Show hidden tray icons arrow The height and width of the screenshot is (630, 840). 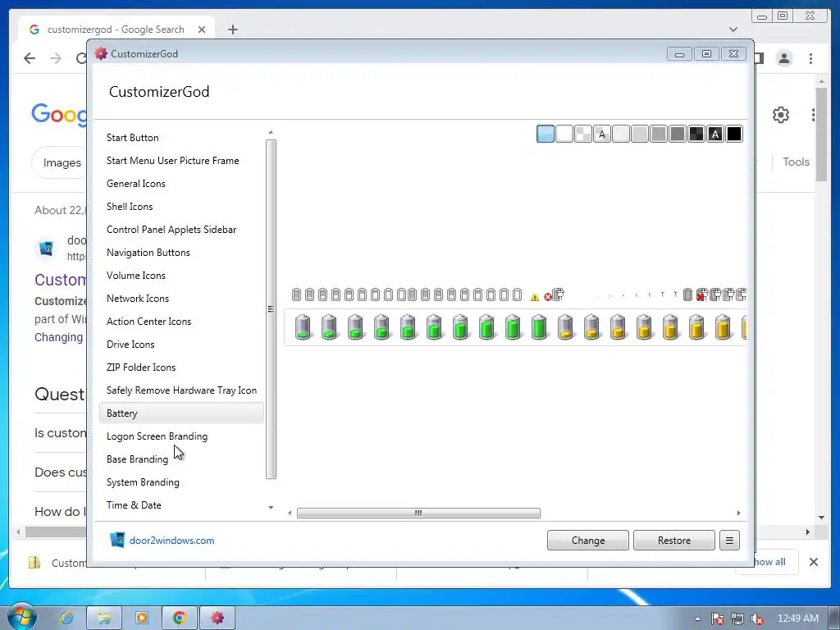(x=697, y=619)
